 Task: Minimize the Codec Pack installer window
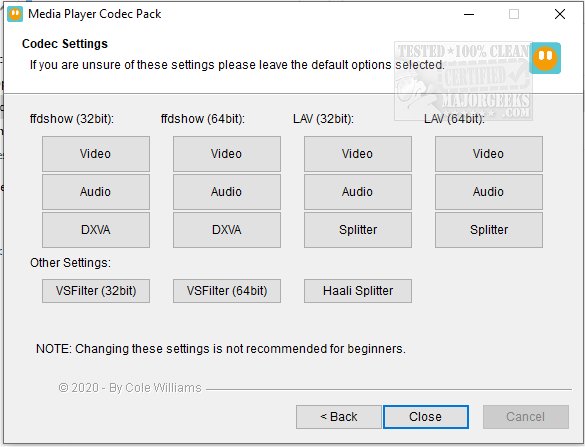coord(469,15)
